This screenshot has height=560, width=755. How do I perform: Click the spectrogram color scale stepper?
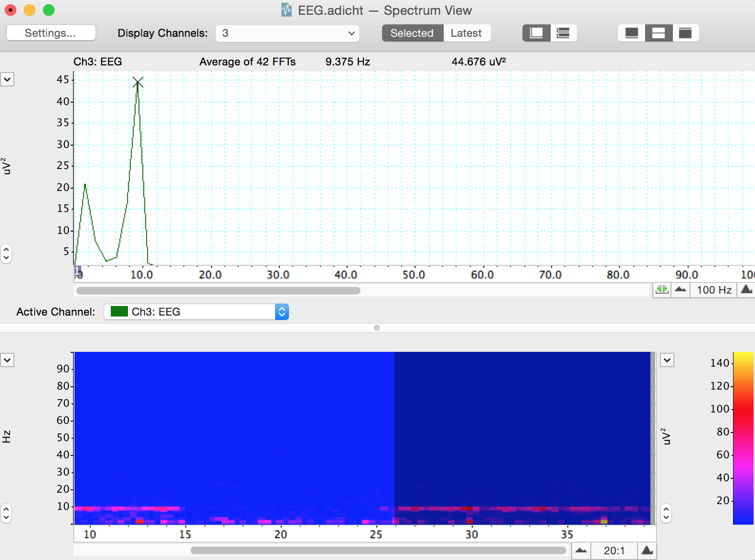(666, 513)
